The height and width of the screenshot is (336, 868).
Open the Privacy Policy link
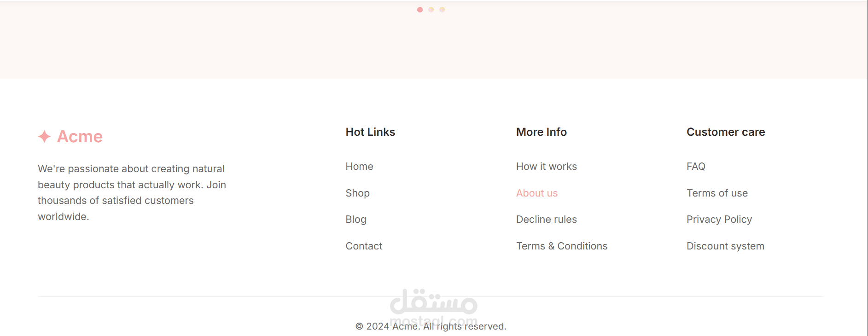pyautogui.click(x=719, y=220)
